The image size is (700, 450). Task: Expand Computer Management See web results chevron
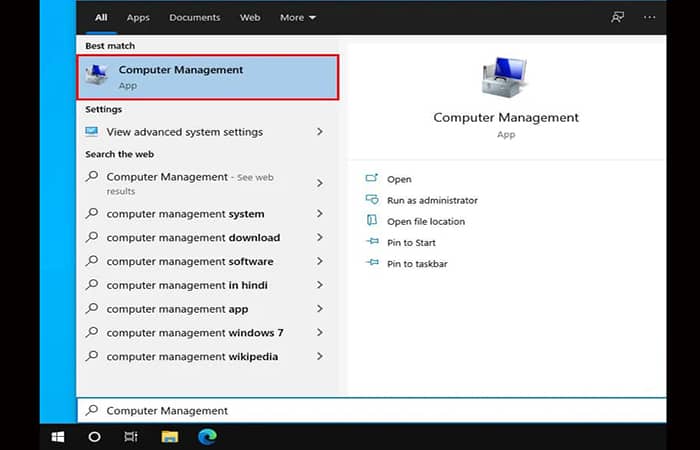click(x=320, y=183)
